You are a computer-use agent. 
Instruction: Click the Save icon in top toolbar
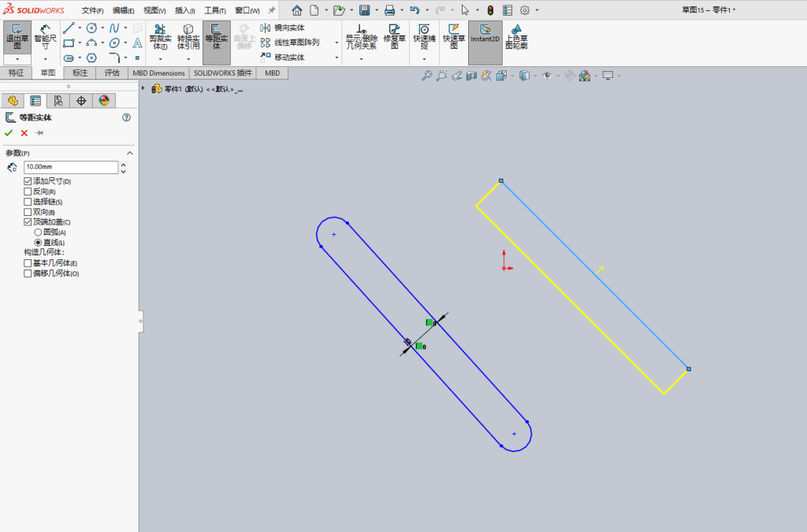(364, 10)
